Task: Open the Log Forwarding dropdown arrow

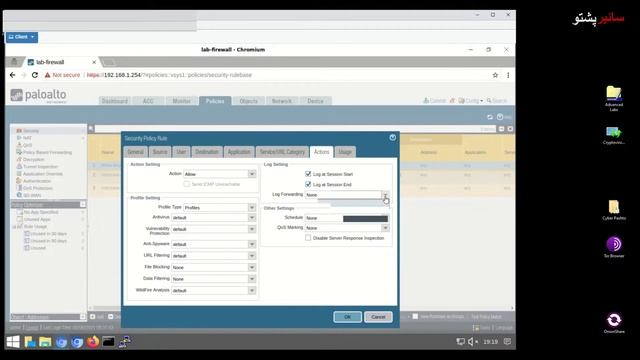Action: 385,195
